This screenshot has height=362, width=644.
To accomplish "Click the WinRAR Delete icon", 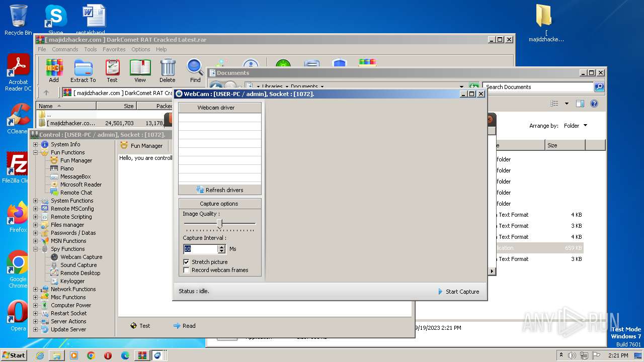I will tap(168, 71).
